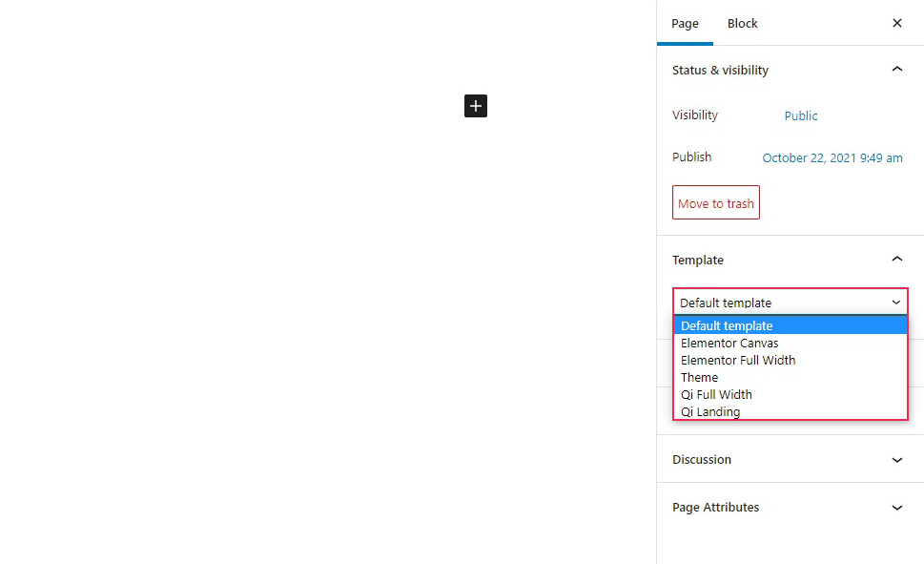Viewport: 924px width, 564px height.
Task: Close the settings sidebar with X icon
Action: pos(896,23)
